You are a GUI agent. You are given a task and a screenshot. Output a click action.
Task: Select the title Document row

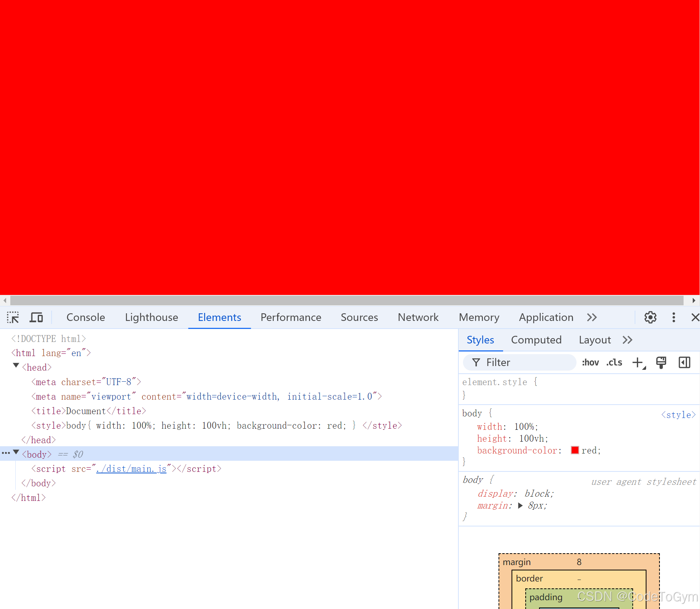click(x=89, y=411)
